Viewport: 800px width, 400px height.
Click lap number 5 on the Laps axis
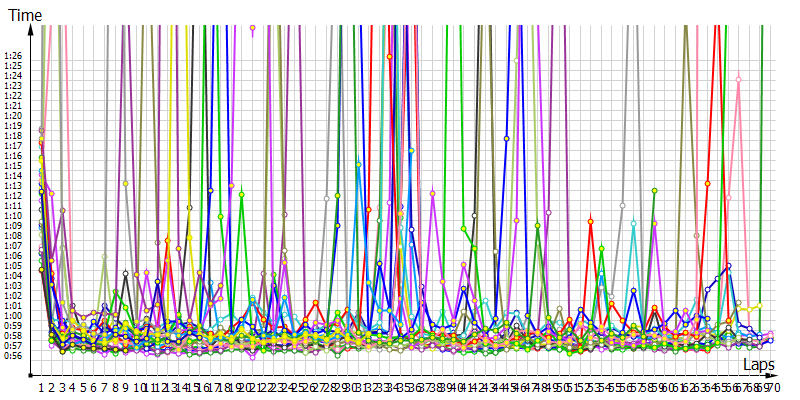pos(83,386)
